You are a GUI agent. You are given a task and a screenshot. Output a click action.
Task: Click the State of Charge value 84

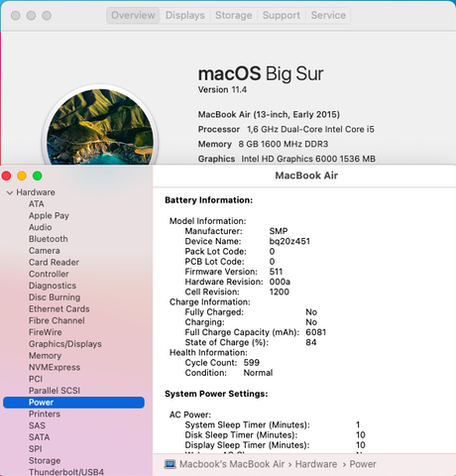pyautogui.click(x=311, y=342)
